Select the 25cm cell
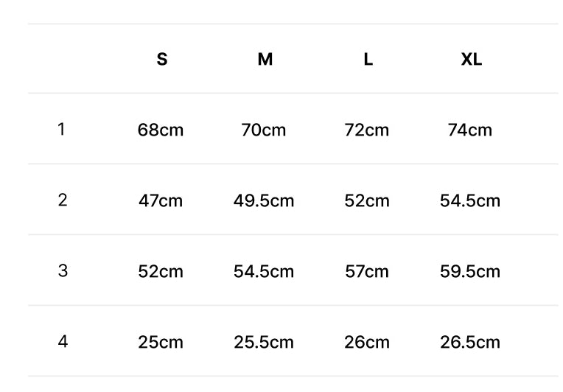Viewport: 563px width, 392px height. [161, 342]
